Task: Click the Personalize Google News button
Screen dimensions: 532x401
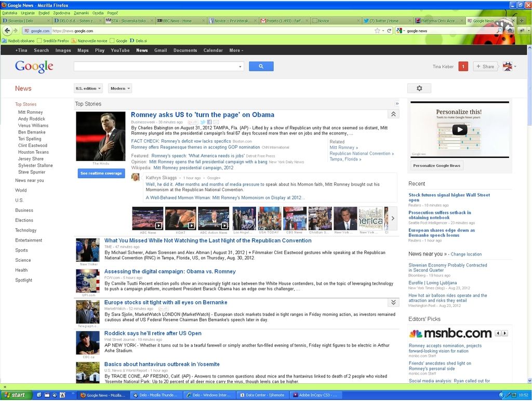Action: coord(436,166)
